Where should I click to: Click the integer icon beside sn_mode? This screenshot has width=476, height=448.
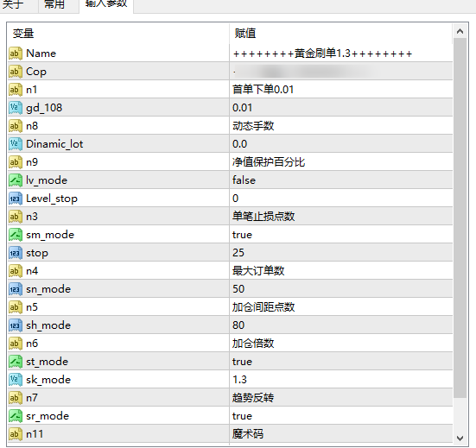click(x=16, y=289)
